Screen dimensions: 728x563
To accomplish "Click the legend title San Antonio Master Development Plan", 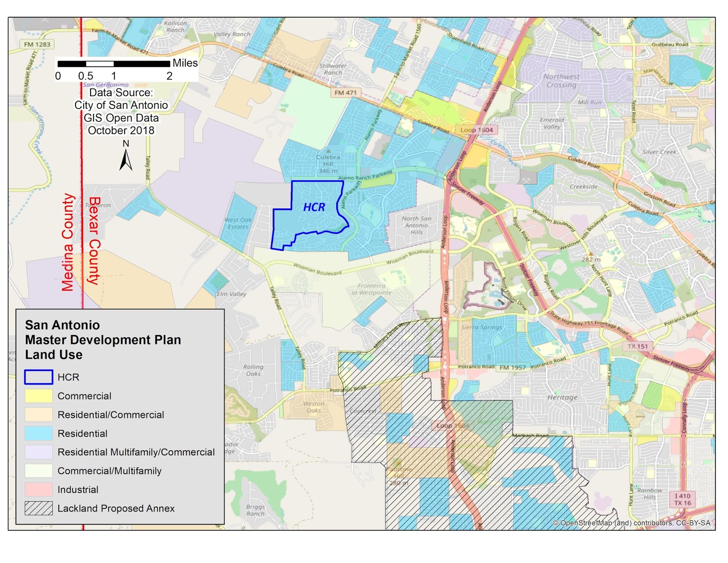I will 103,340.
